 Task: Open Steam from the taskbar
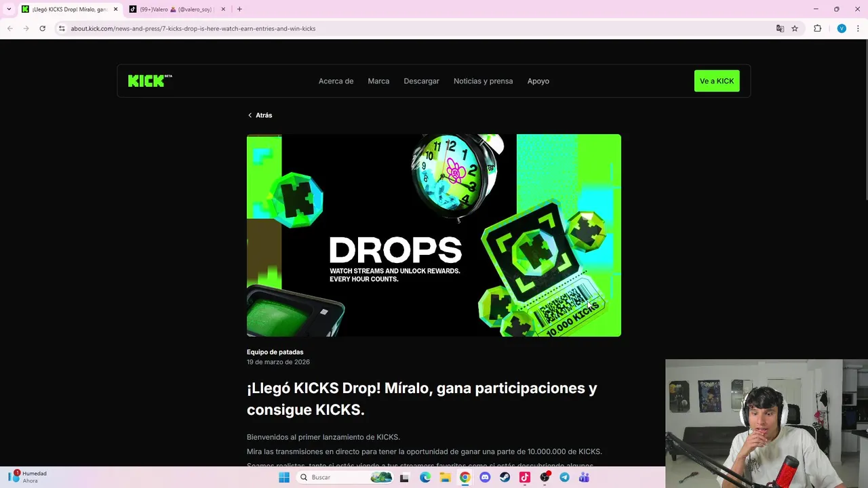click(505, 477)
